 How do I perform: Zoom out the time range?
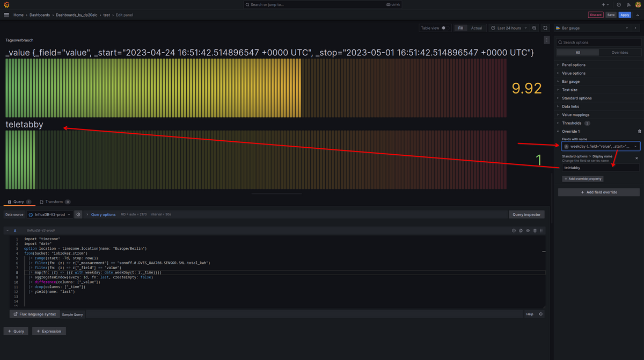[x=535, y=28]
